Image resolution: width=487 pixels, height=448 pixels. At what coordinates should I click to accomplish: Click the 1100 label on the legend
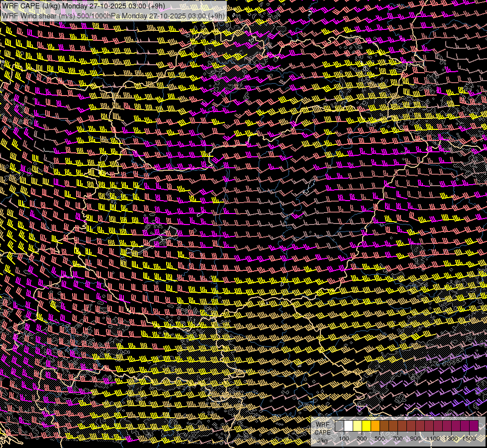click(x=433, y=439)
